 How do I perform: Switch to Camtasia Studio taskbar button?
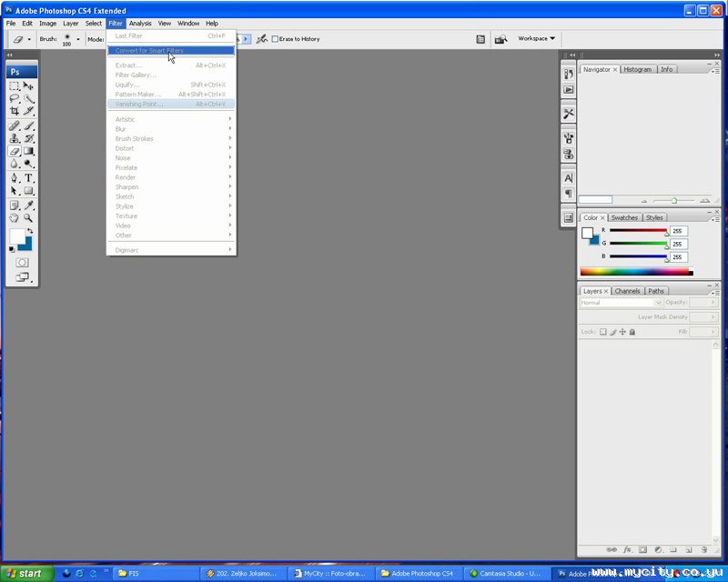tap(506, 574)
